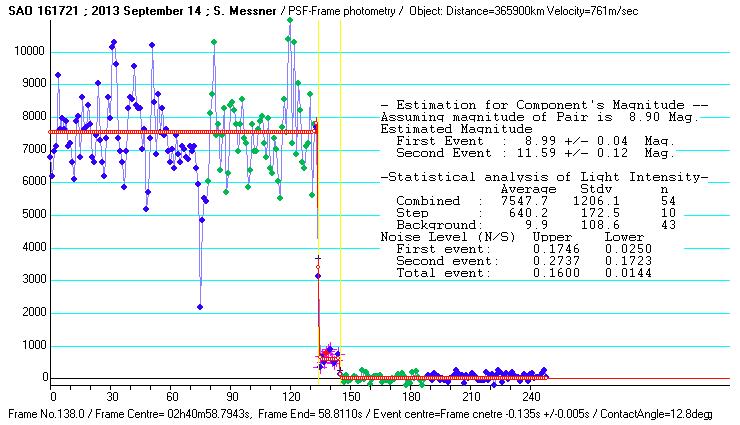This screenshot has width=740, height=425.
Task: Click the 'Statistical analysis of Light Intensity' heading
Action: [x=545, y=177]
